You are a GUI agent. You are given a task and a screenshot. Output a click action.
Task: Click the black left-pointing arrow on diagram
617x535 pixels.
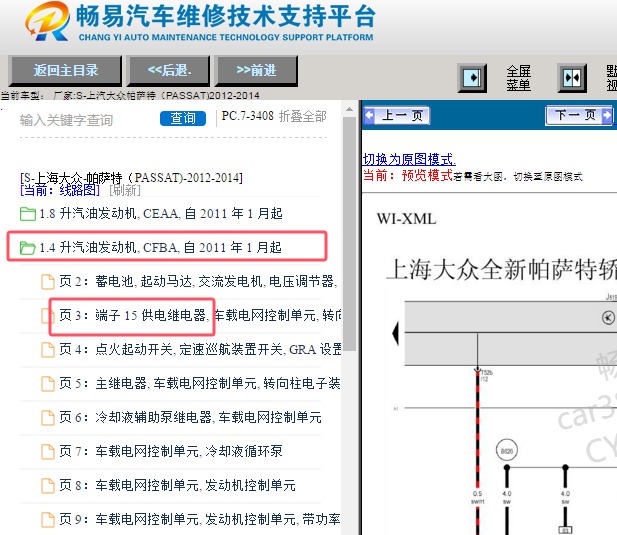point(396,333)
